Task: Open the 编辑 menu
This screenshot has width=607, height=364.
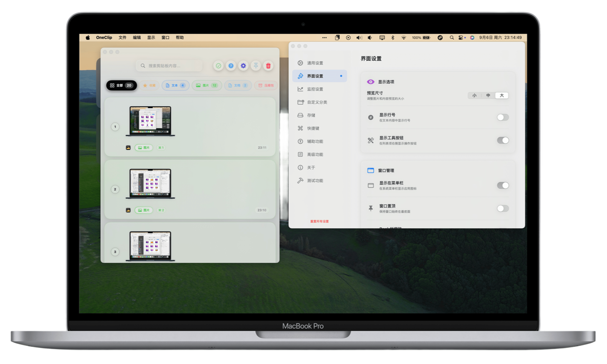Action: 137,37
